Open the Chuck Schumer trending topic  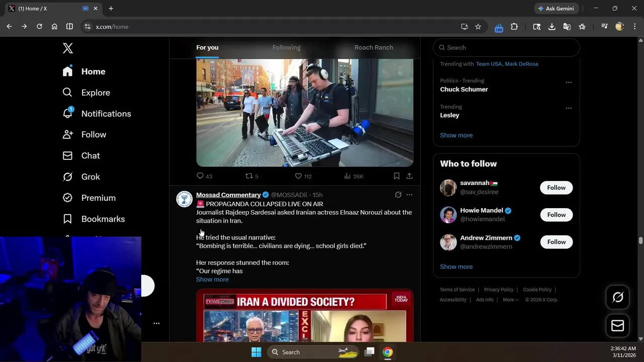tap(464, 89)
